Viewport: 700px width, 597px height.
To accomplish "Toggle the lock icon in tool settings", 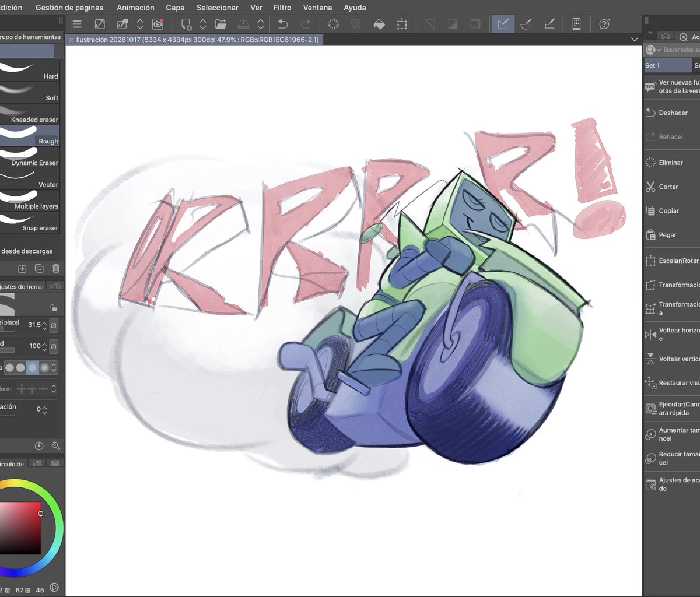I will click(x=54, y=308).
